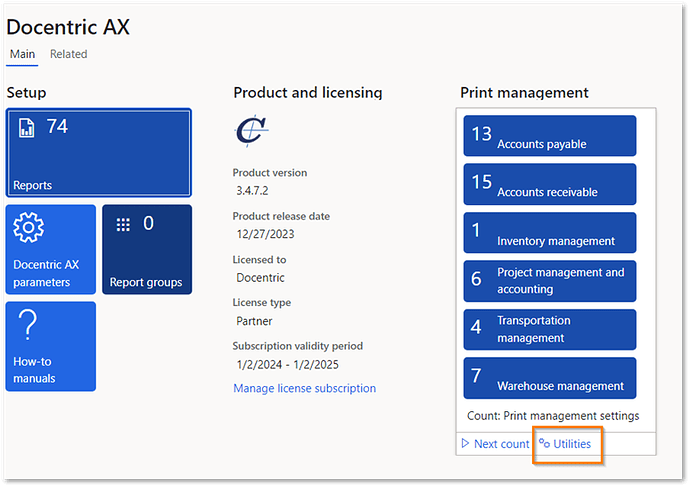Click the grid icon on Report groups tile
The height and width of the screenshot is (486, 690).
pos(123,225)
